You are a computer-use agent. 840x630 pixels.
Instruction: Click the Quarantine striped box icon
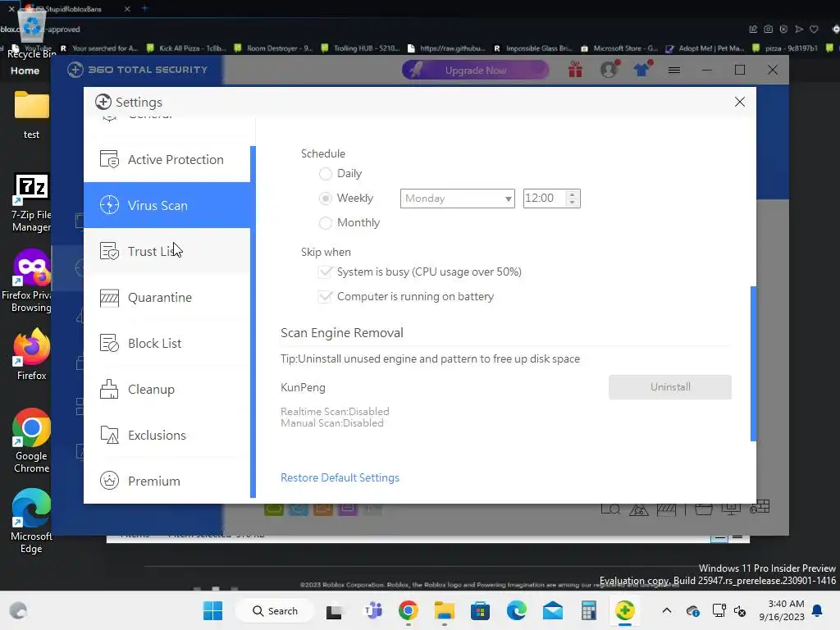tap(109, 297)
